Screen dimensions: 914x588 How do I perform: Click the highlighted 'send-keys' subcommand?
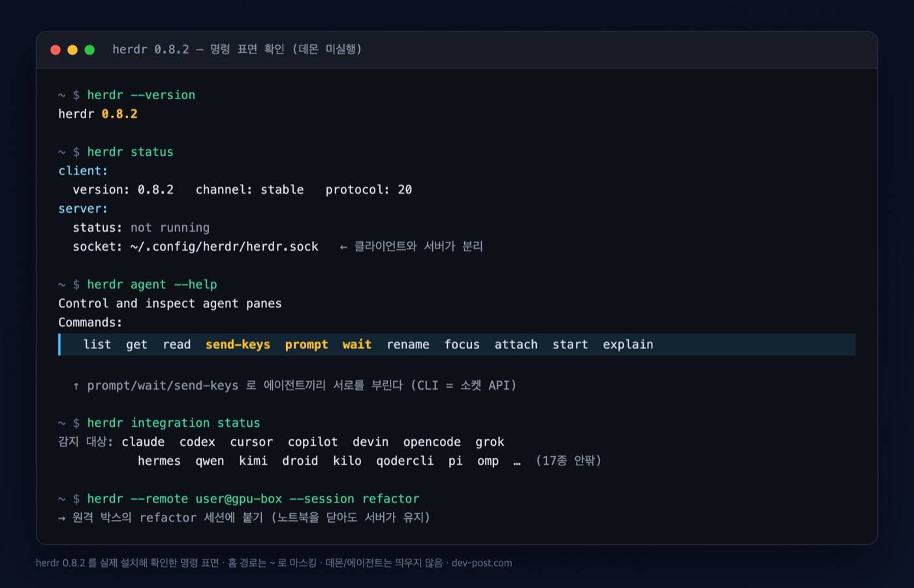pyautogui.click(x=238, y=345)
